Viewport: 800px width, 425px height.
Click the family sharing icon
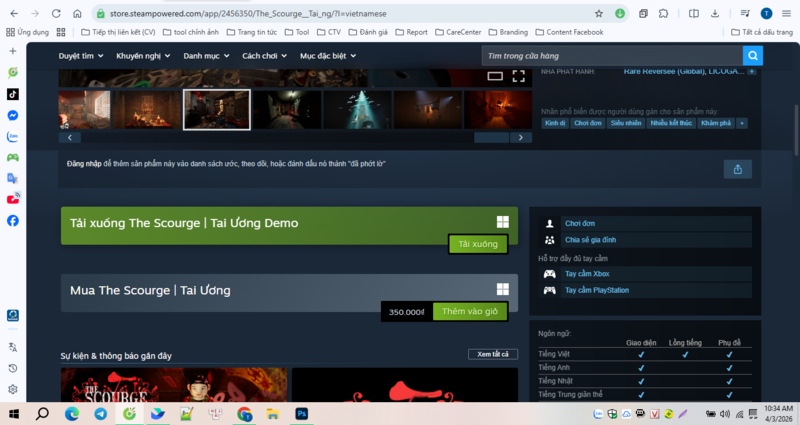(549, 240)
